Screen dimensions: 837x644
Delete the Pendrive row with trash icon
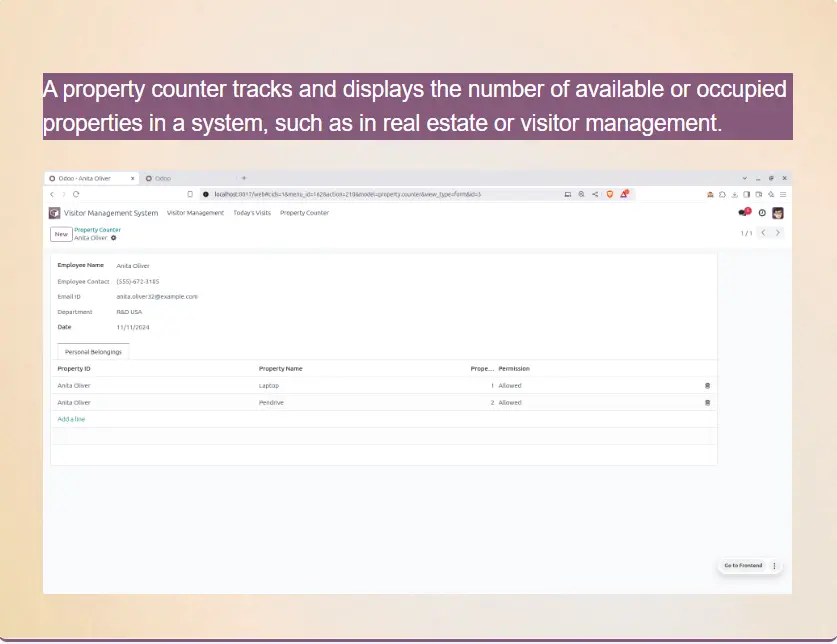coord(707,402)
